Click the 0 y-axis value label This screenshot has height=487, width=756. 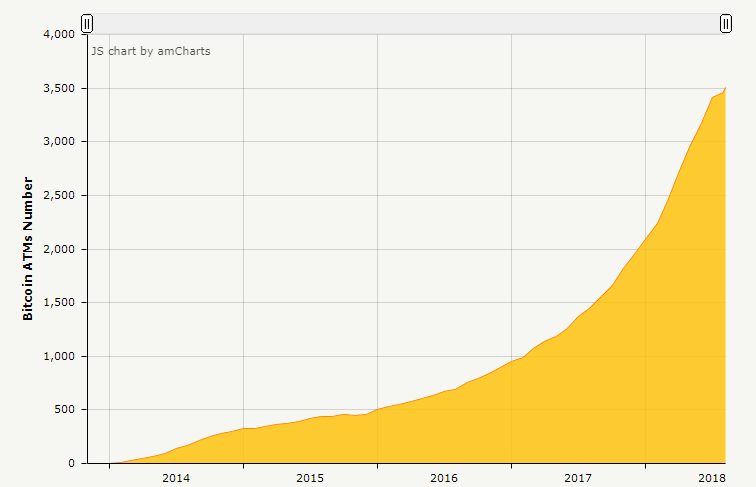point(71,463)
